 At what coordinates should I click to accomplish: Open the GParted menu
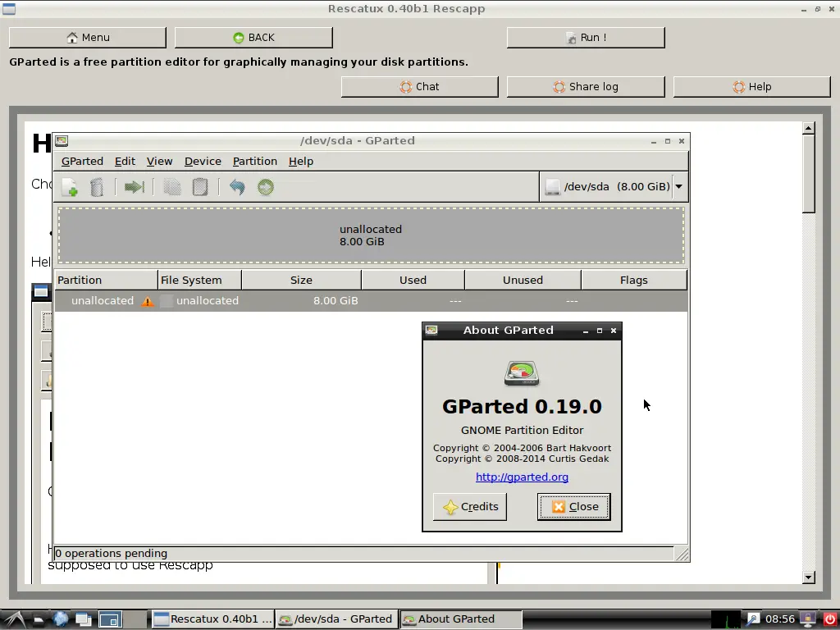(82, 162)
